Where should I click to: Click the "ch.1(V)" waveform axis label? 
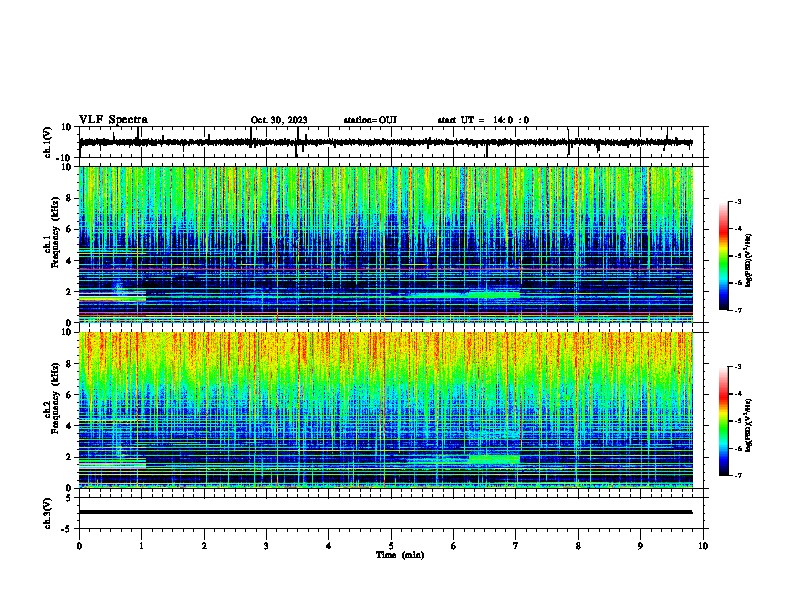click(48, 142)
